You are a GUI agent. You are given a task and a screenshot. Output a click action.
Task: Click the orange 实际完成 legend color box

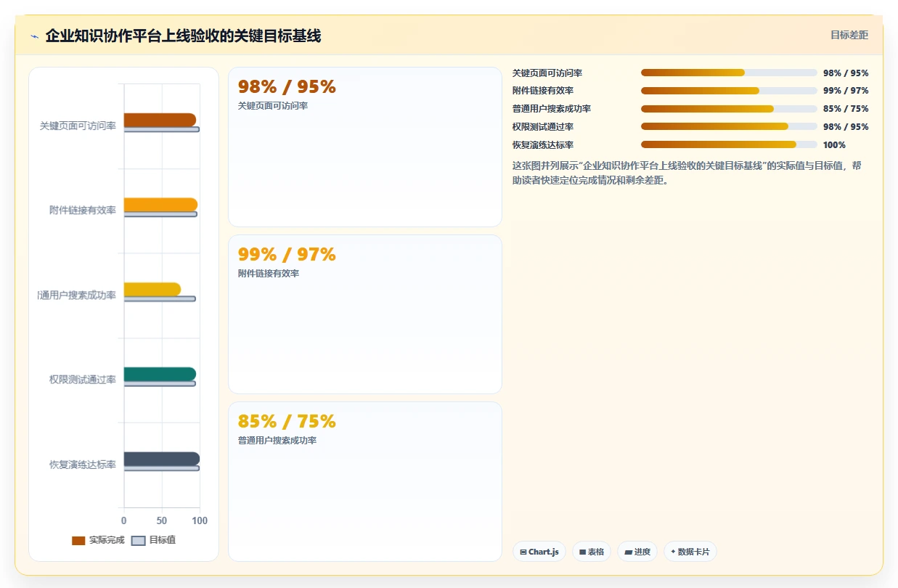78,540
